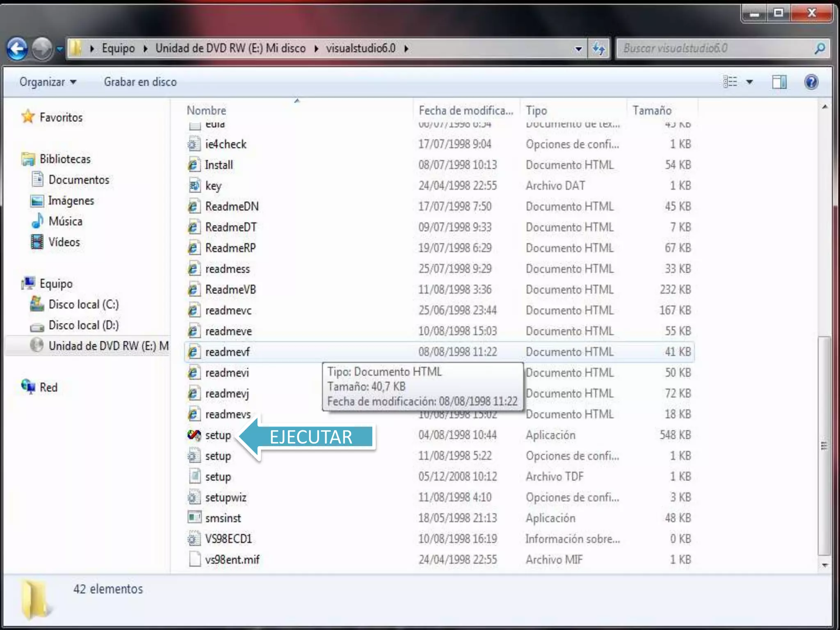
Task: Toggle the preview pane icon
Action: [x=779, y=82]
